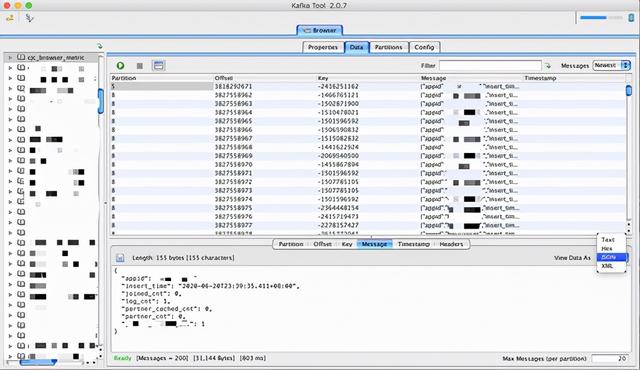This screenshot has height=370, width=640.
Task: Open the Messages Newest dropdown
Action: [612, 65]
